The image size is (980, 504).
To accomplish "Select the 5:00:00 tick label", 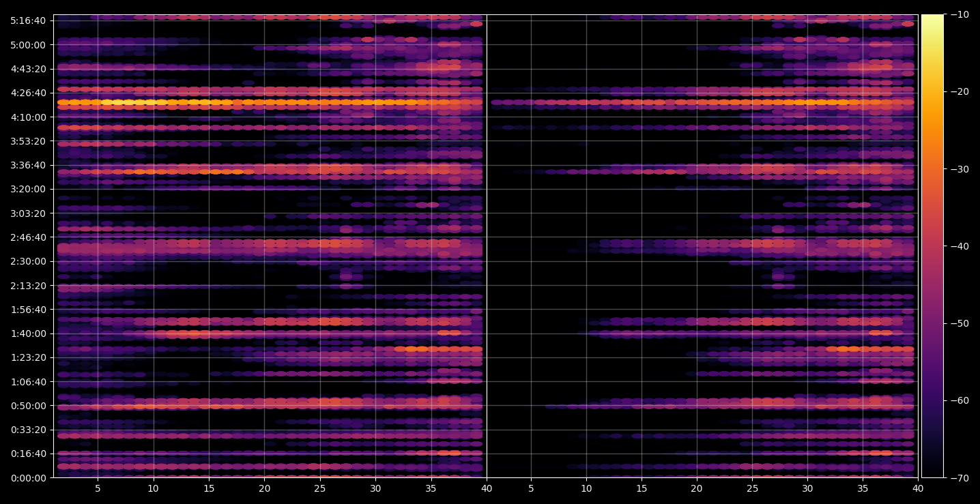I will pyautogui.click(x=28, y=45).
